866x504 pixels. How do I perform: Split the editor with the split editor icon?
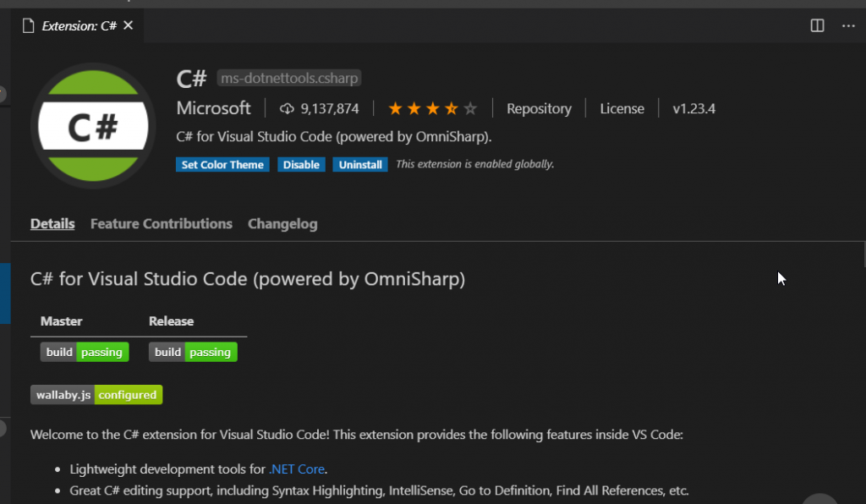817,26
